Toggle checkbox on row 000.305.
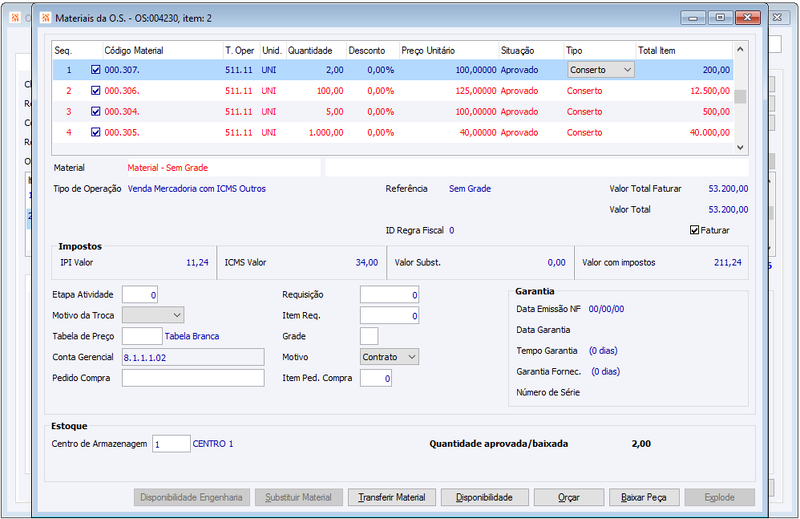 pos(95,133)
